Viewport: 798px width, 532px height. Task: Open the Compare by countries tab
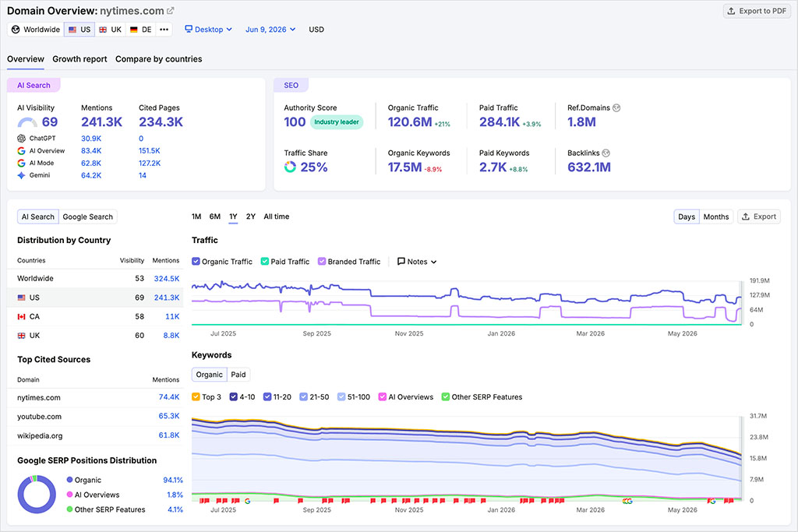click(x=158, y=59)
